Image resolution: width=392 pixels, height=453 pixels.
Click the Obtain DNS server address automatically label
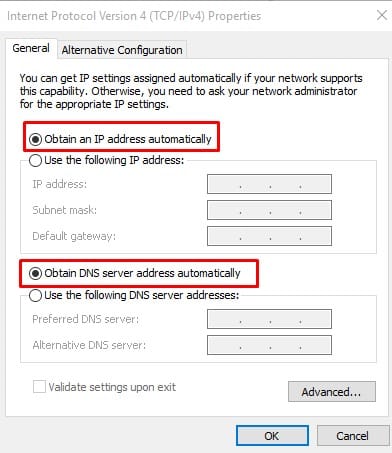point(142,273)
